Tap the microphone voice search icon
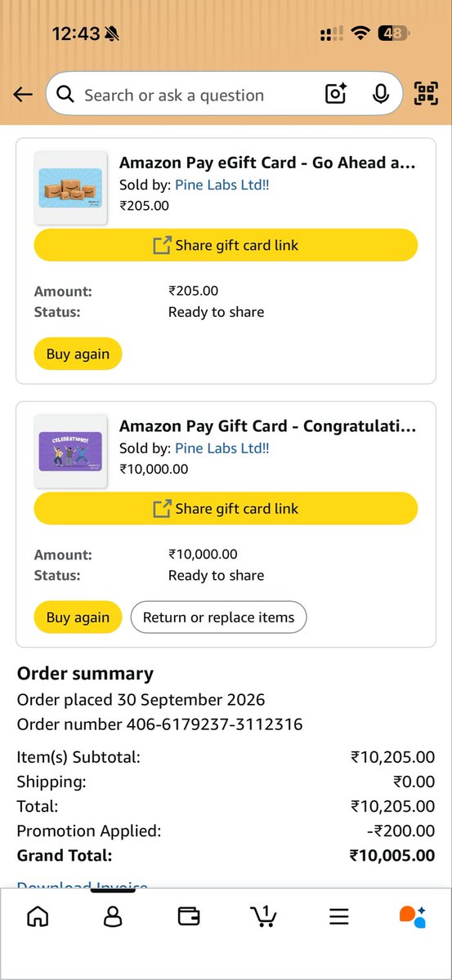Screen dimensions: 452x980 381,94
